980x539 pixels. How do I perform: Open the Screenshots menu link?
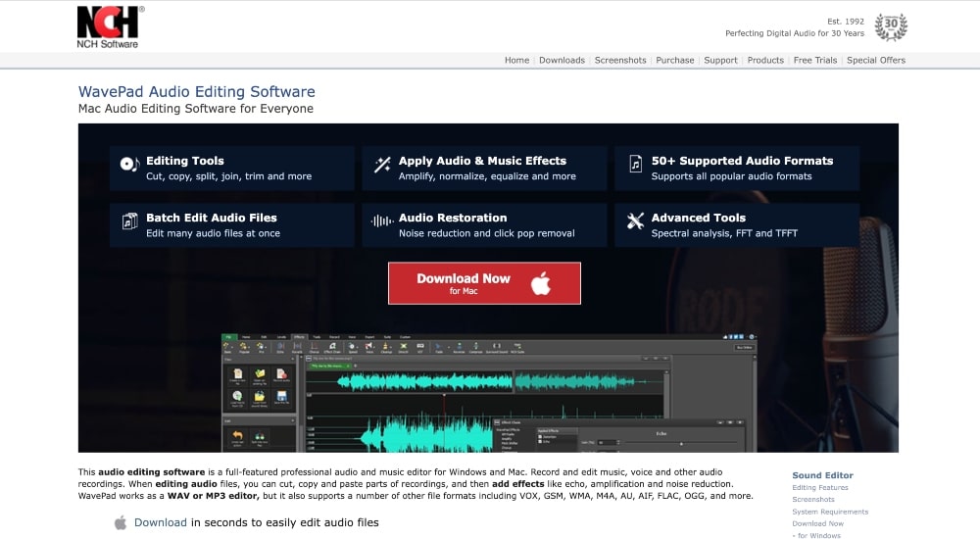pyautogui.click(x=620, y=60)
